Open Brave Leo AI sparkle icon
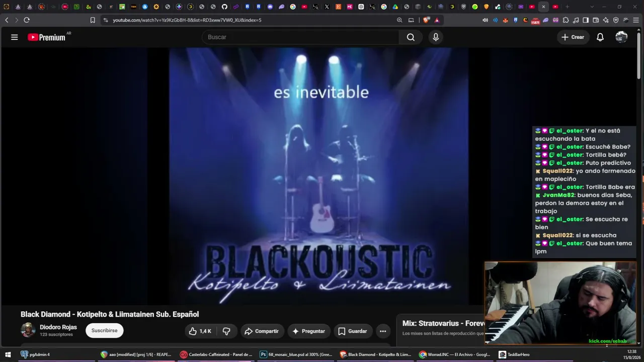The image size is (644, 362). coord(606,20)
